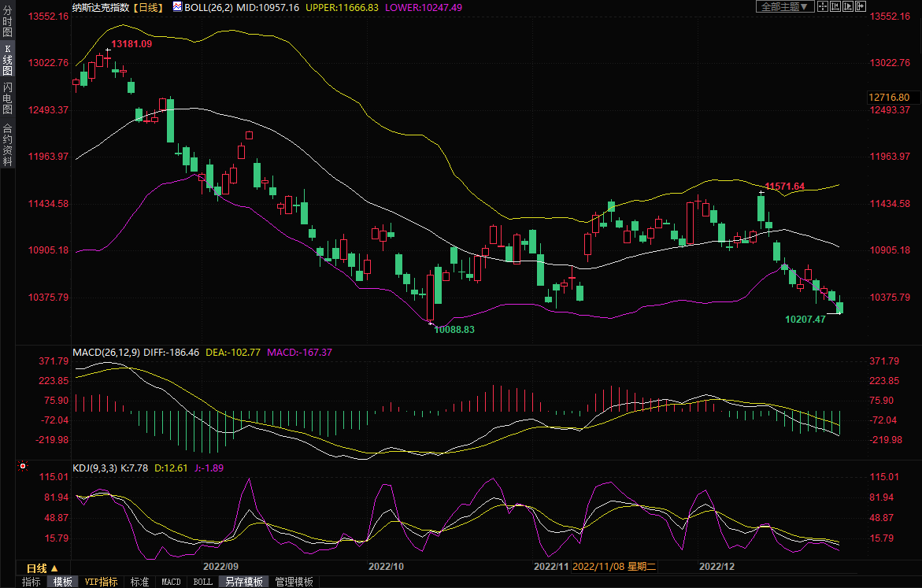Select the 指标 tab at bottom
Viewport: 922px width, 588px height.
point(31,582)
